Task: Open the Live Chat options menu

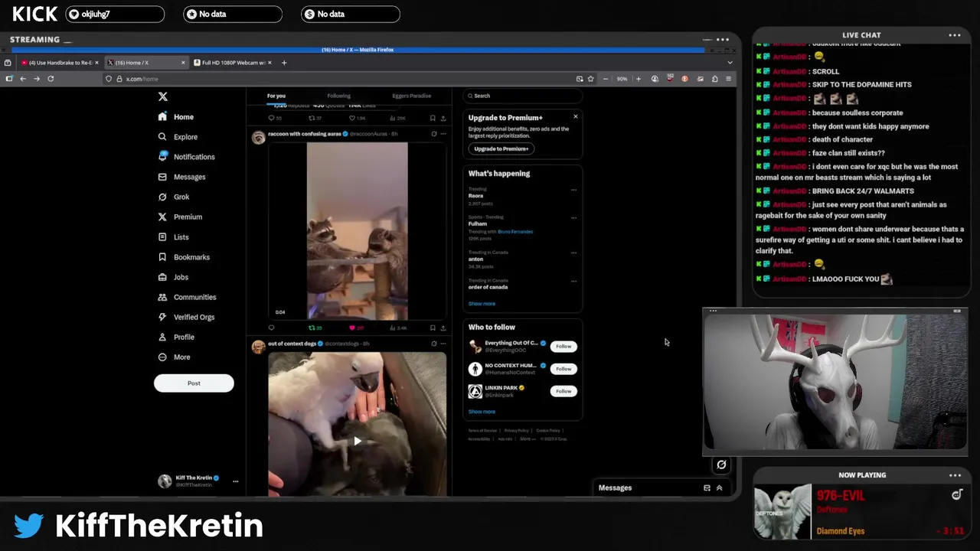Action: pyautogui.click(x=955, y=35)
